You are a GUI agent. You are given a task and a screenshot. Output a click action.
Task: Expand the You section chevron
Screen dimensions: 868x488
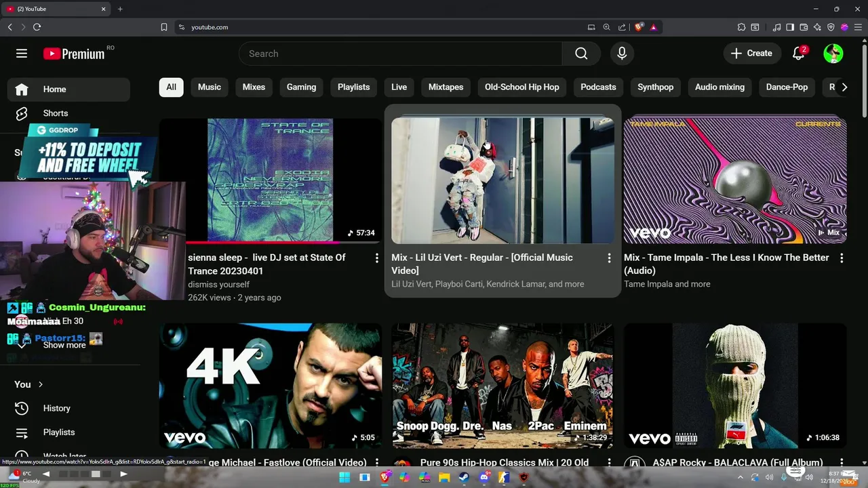click(40, 384)
